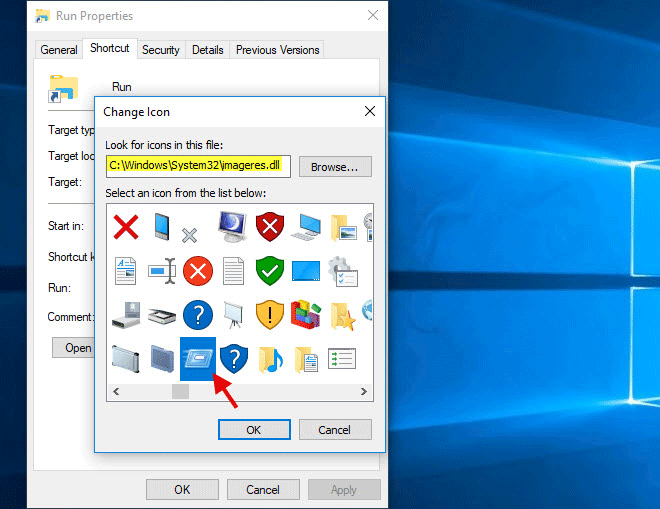Select the rich text document icon
This screenshot has height=509, width=660.
tap(125, 271)
